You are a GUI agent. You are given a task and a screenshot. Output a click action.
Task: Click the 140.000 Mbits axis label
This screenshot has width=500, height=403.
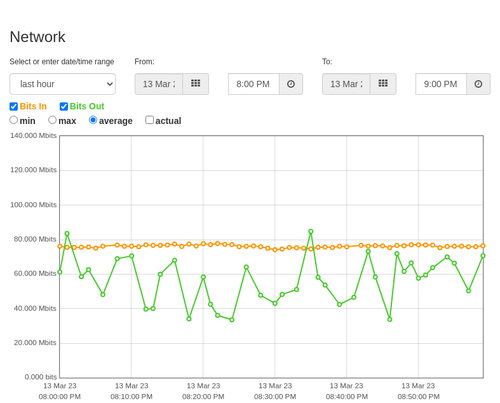click(x=33, y=135)
